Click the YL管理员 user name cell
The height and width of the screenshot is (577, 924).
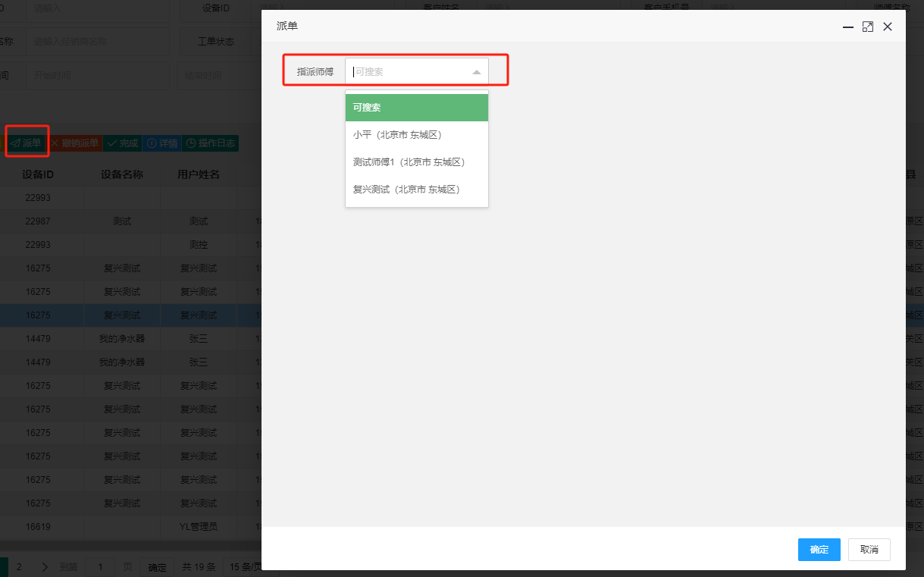click(x=199, y=527)
